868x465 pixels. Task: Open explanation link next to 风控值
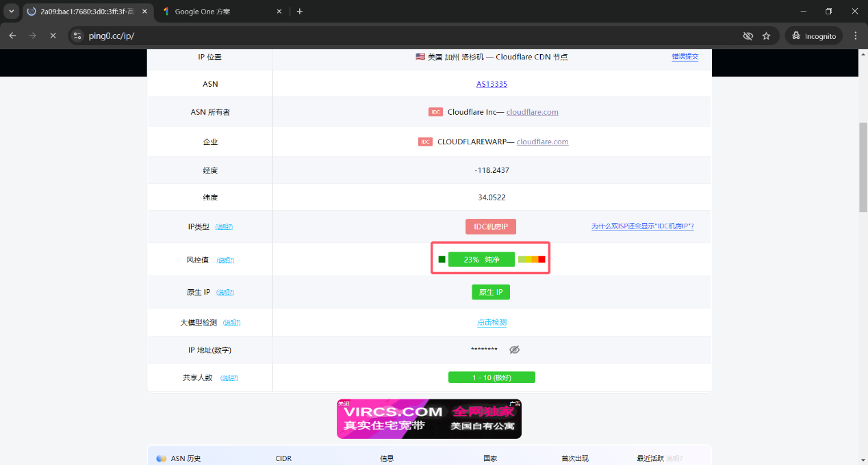tap(225, 260)
